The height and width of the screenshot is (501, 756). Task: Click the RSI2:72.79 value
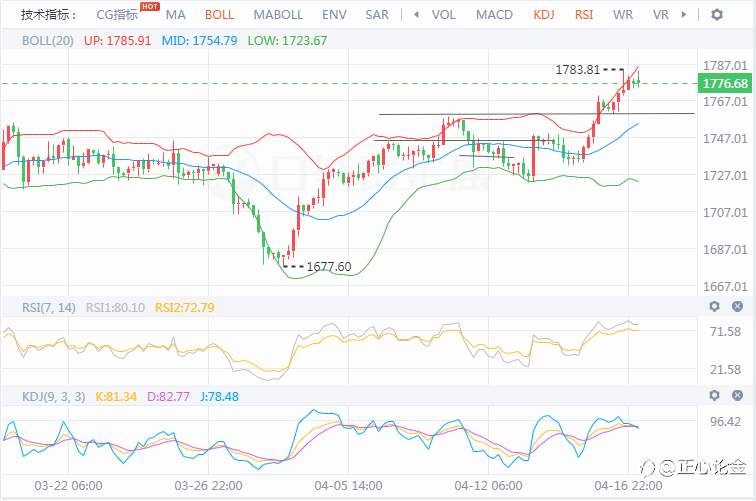pos(185,308)
